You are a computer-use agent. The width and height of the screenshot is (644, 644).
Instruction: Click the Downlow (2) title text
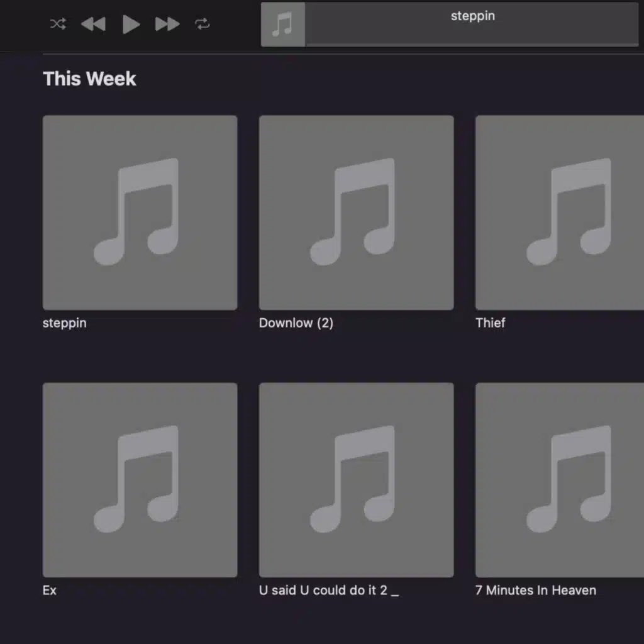(x=296, y=323)
